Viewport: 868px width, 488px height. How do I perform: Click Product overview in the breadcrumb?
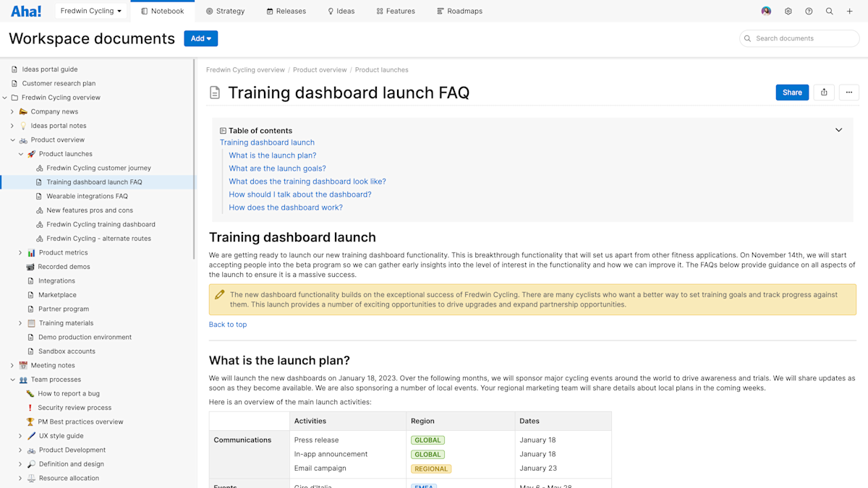pyautogui.click(x=320, y=70)
